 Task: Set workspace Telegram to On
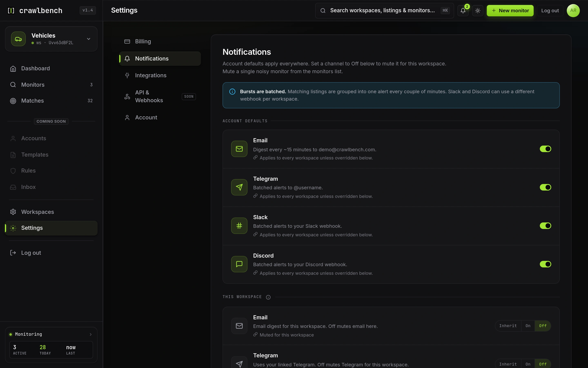[x=528, y=364]
